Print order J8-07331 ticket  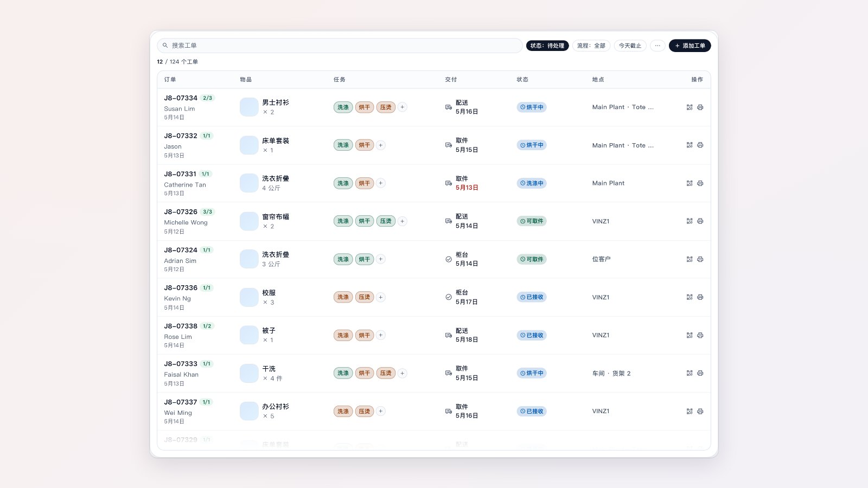point(700,183)
